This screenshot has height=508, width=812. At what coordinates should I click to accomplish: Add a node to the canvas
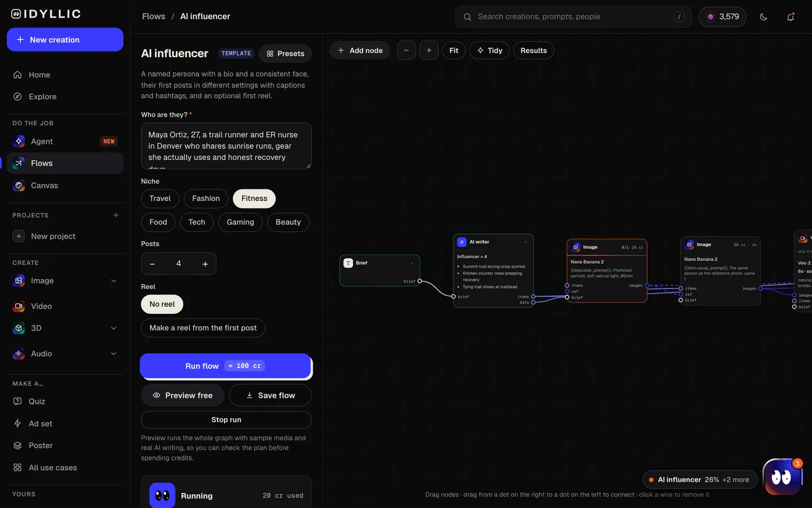click(360, 50)
